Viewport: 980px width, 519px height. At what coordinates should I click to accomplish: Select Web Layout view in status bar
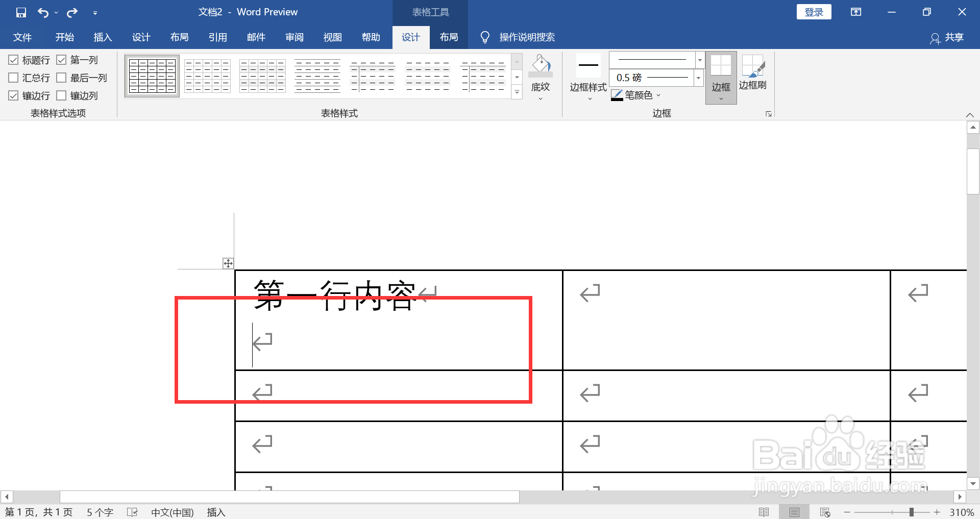[825, 512]
